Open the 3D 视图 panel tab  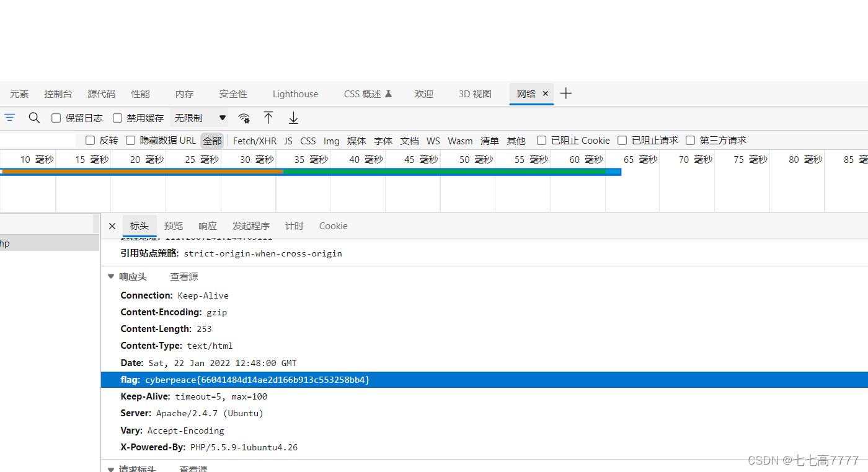point(475,94)
